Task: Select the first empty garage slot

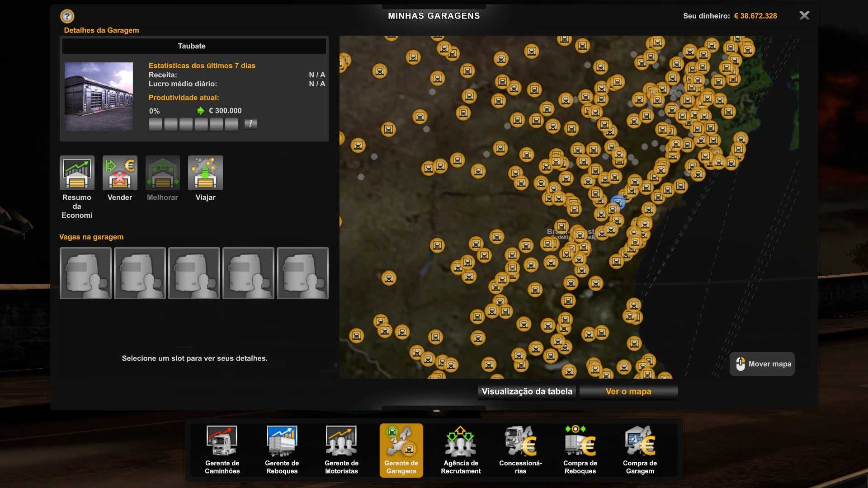Action: pyautogui.click(x=85, y=273)
